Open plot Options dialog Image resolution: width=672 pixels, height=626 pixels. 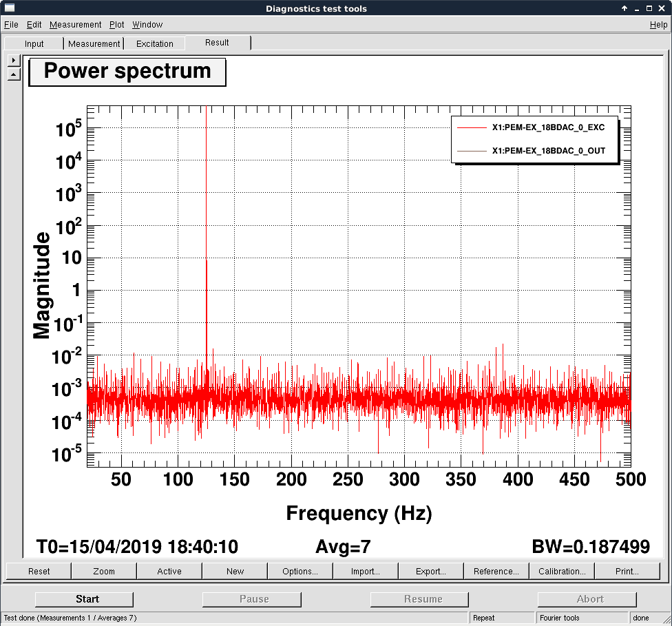(300, 571)
